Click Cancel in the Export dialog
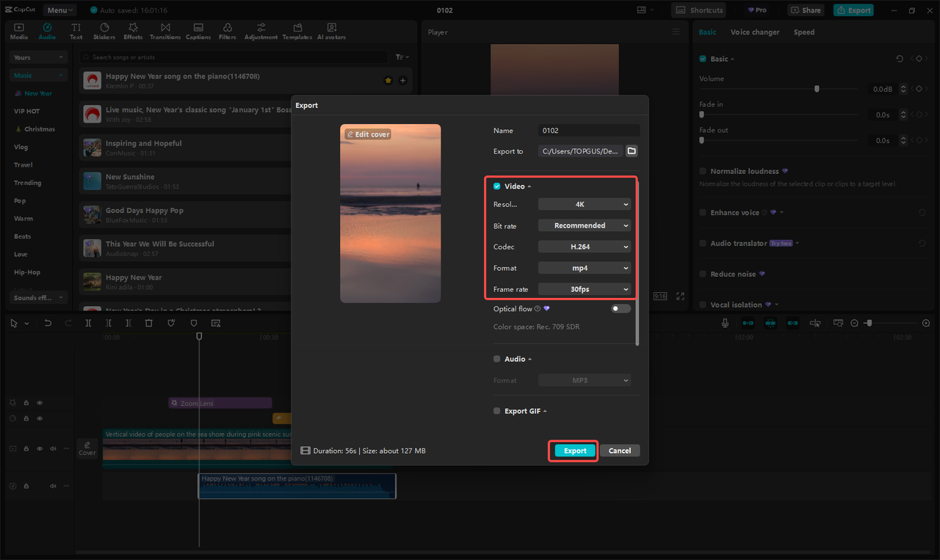Screen dimensions: 940x560 click(620, 451)
